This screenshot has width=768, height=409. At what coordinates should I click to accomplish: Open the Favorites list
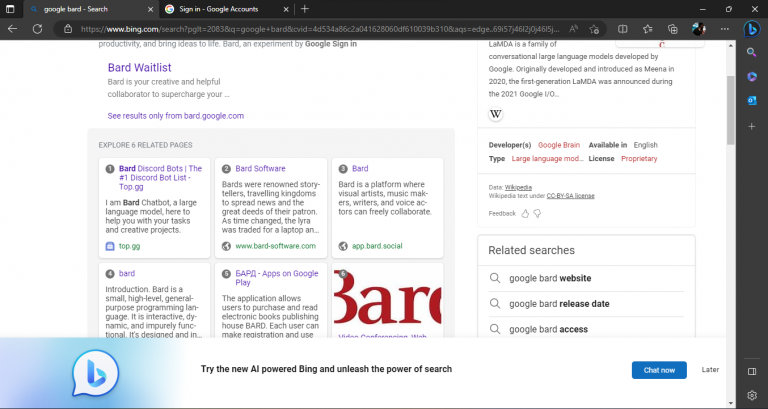click(648, 29)
